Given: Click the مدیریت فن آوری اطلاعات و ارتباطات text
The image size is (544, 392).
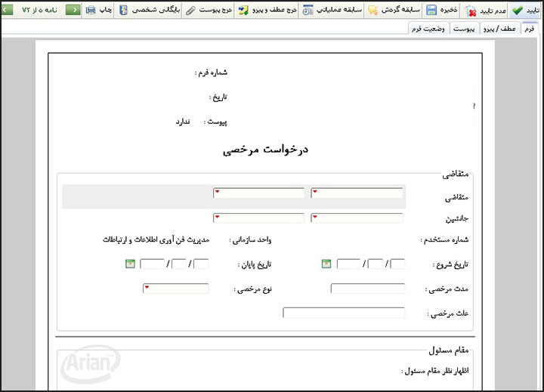Looking at the screenshot, I should click(156, 239).
